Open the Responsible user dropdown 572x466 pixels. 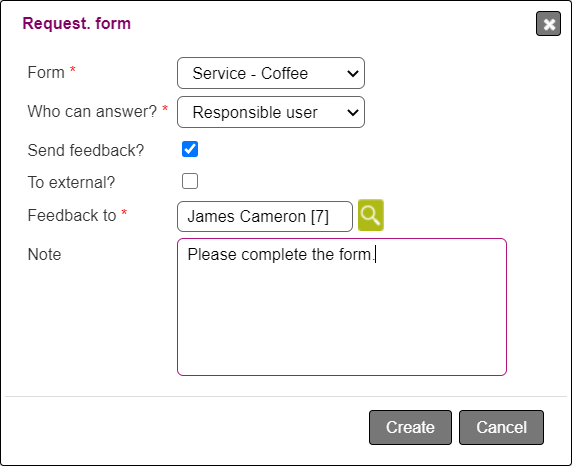click(271, 112)
